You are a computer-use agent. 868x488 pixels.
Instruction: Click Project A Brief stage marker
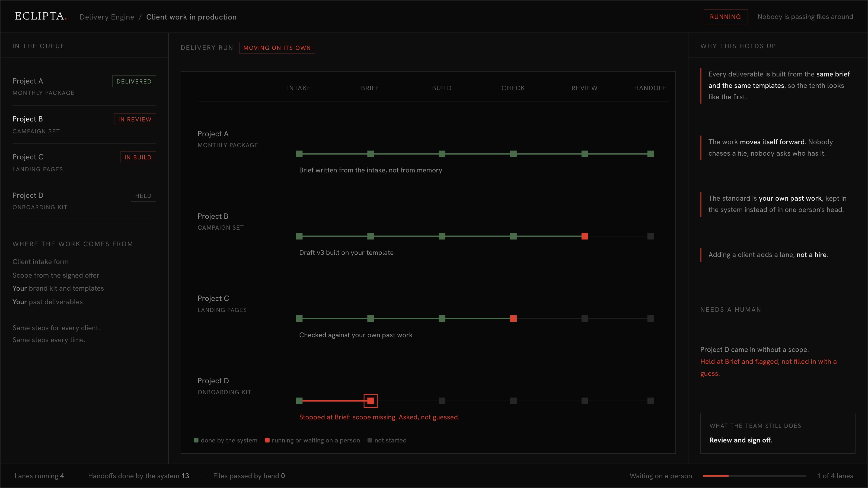371,154
